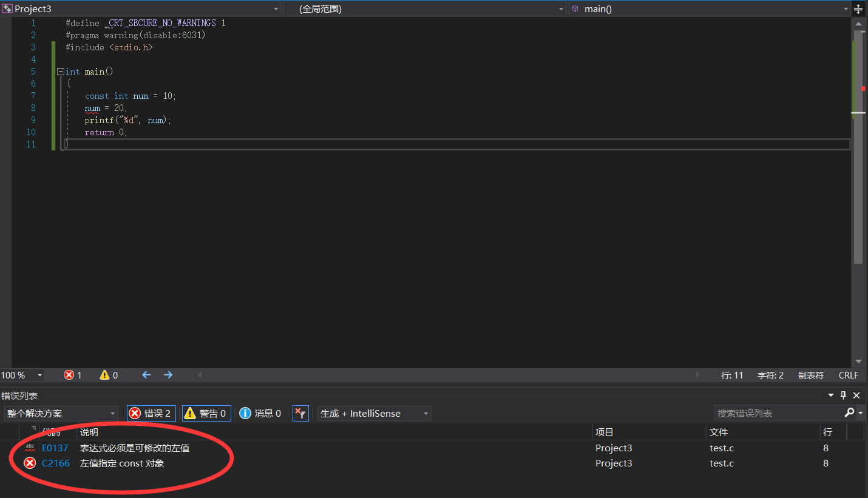Close the 错误列表 panel

856,395
